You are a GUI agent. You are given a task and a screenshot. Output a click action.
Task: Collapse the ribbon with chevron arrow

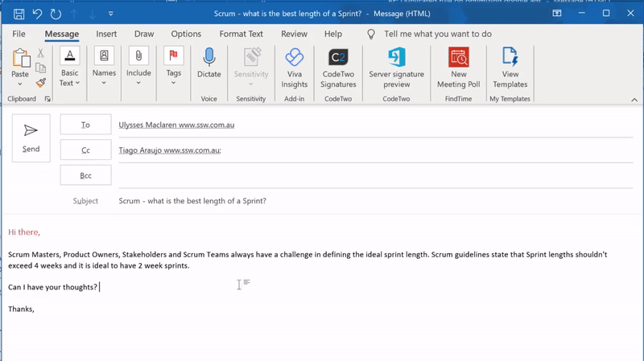(x=634, y=100)
